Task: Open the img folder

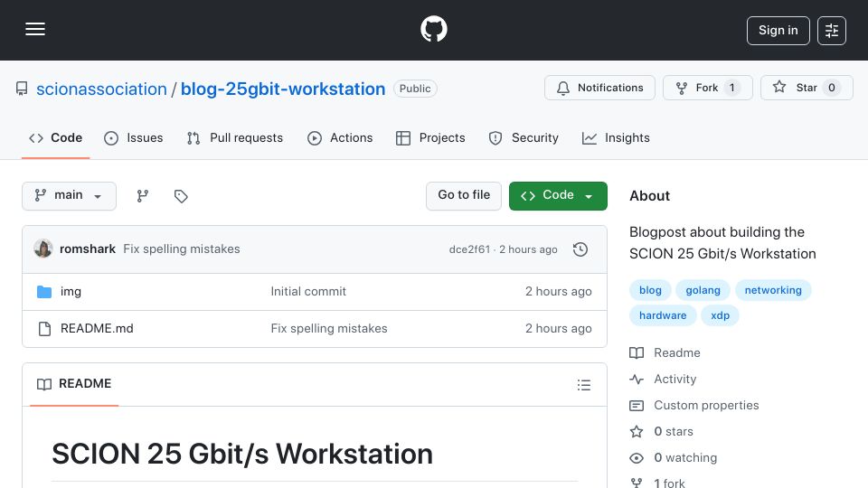Action: pyautogui.click(x=71, y=292)
